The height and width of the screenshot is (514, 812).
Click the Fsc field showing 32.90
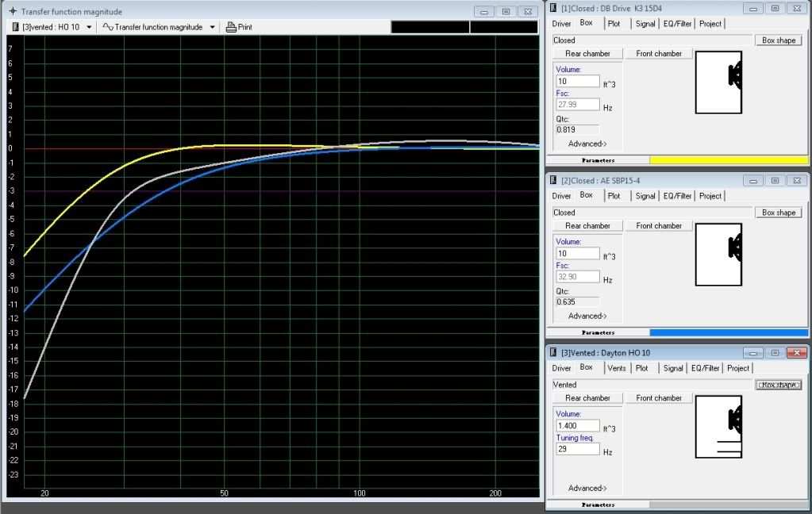[x=577, y=277]
